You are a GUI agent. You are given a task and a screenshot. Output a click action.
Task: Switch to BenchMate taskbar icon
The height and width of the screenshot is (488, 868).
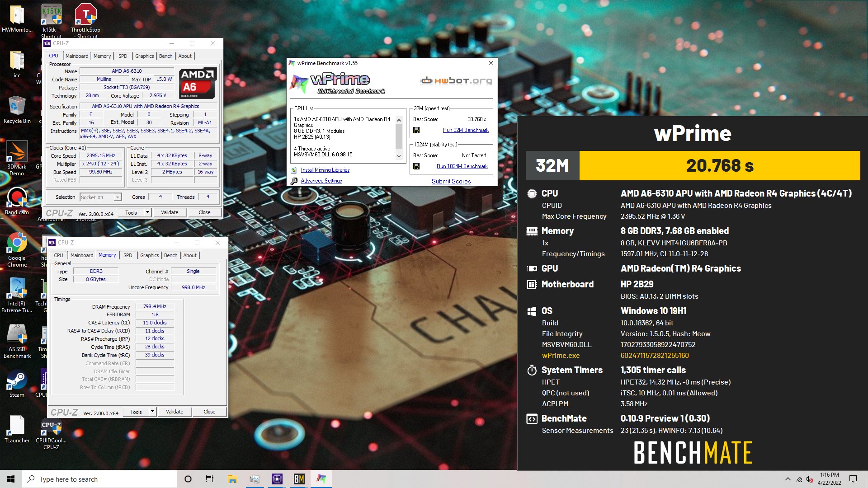tap(299, 479)
